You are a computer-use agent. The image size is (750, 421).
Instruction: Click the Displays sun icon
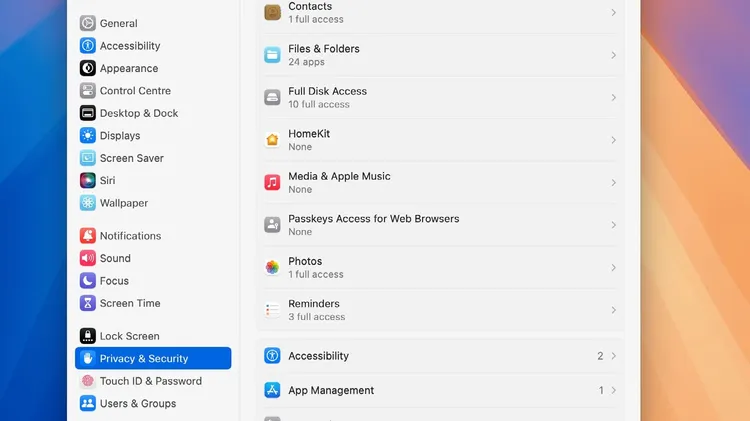pos(88,135)
